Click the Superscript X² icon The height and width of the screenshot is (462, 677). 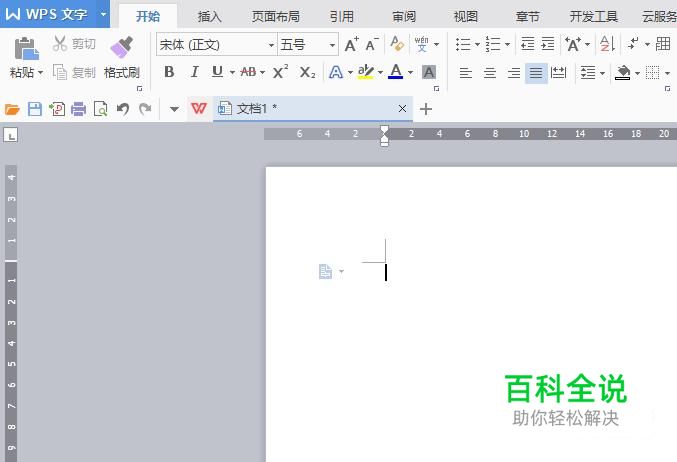(x=281, y=72)
